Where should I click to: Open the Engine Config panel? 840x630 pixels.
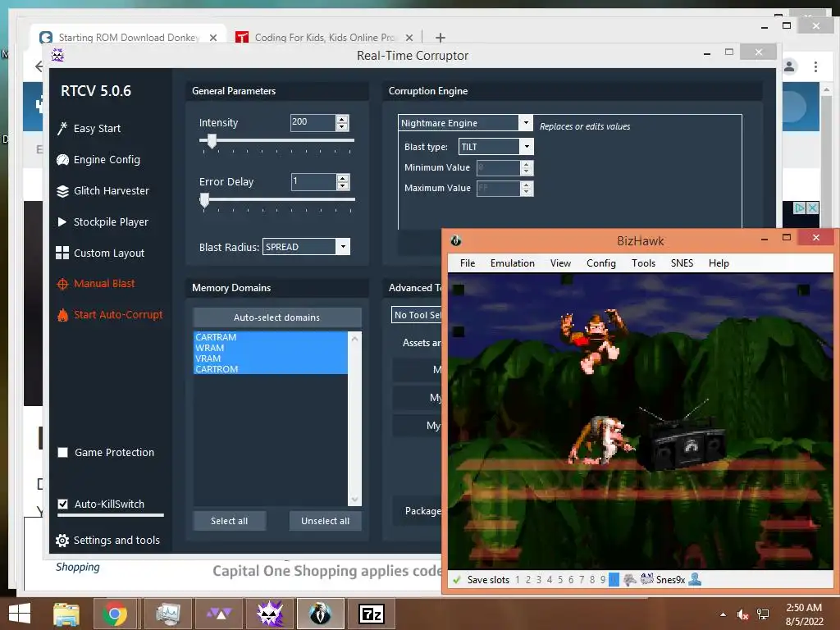click(x=98, y=160)
